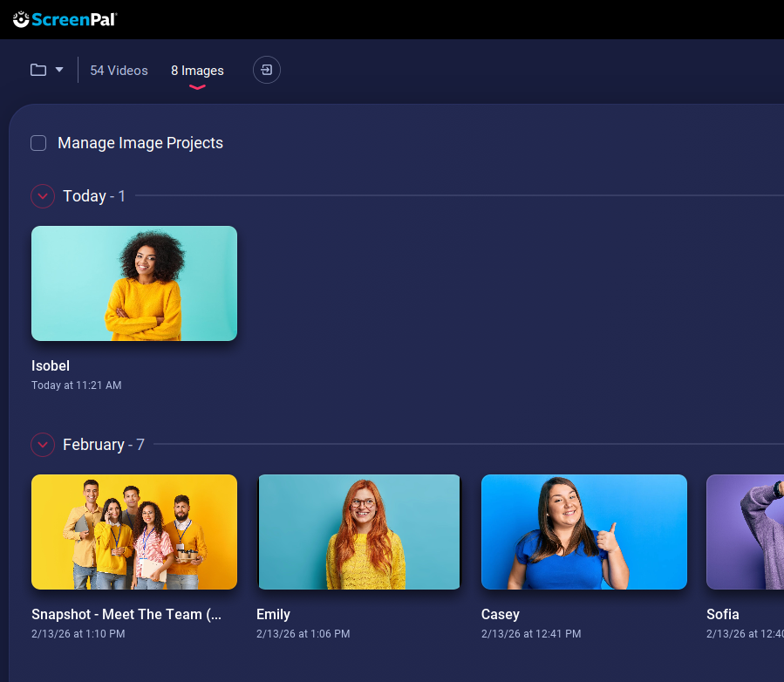Click the Manage Image Projects label

coord(140,143)
